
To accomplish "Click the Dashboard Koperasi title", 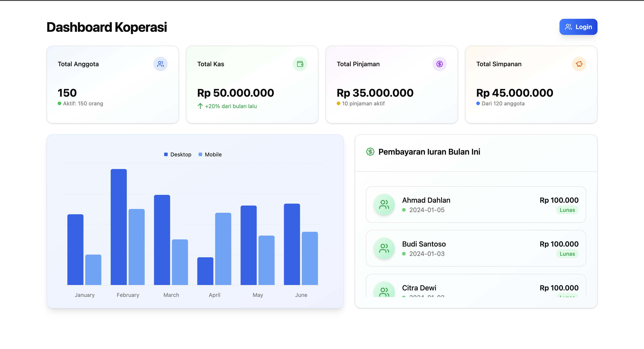I will [x=106, y=27].
